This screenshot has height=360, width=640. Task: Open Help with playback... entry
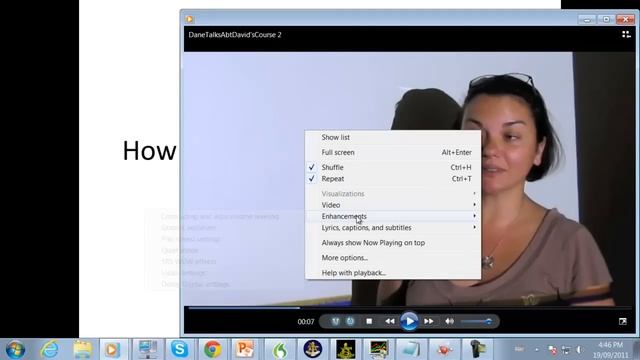click(393, 273)
